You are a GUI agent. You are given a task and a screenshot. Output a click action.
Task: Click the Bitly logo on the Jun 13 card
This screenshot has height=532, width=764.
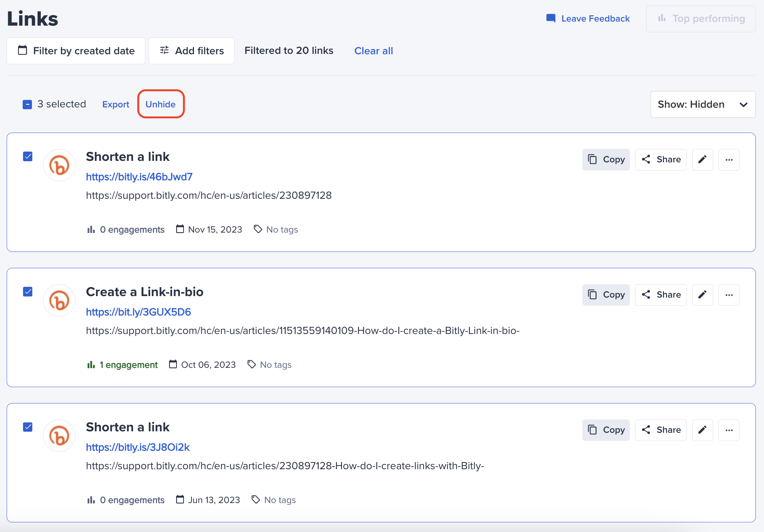click(x=59, y=436)
